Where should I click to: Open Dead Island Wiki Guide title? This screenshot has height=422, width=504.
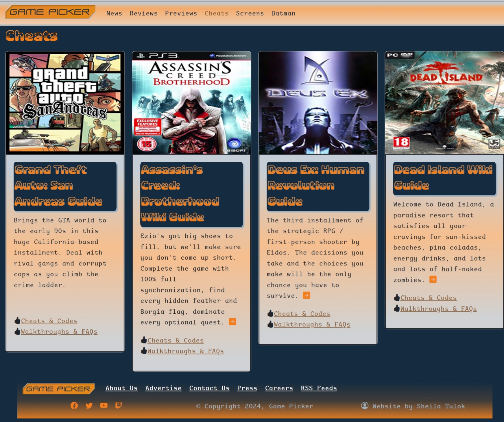click(x=444, y=179)
